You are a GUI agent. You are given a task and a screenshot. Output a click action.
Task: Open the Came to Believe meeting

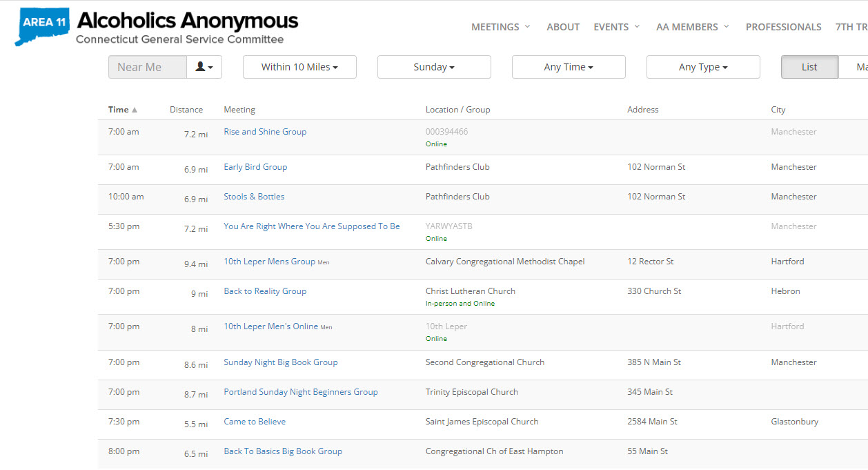coord(255,422)
